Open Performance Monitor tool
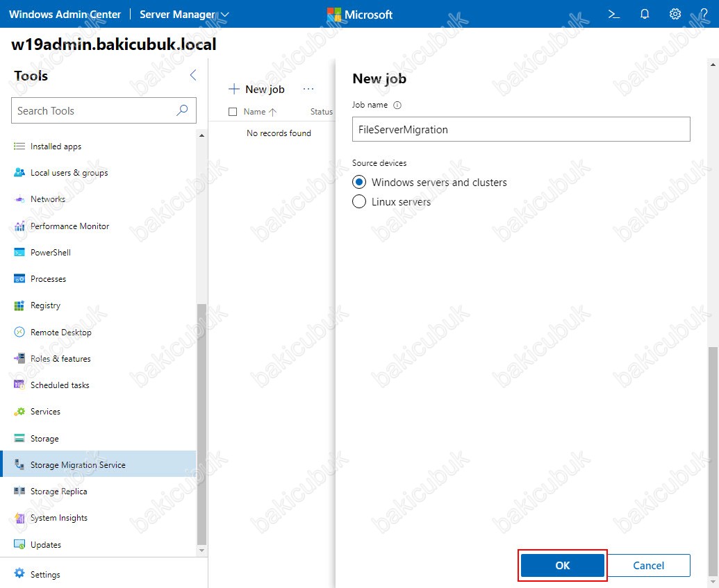 (99, 226)
